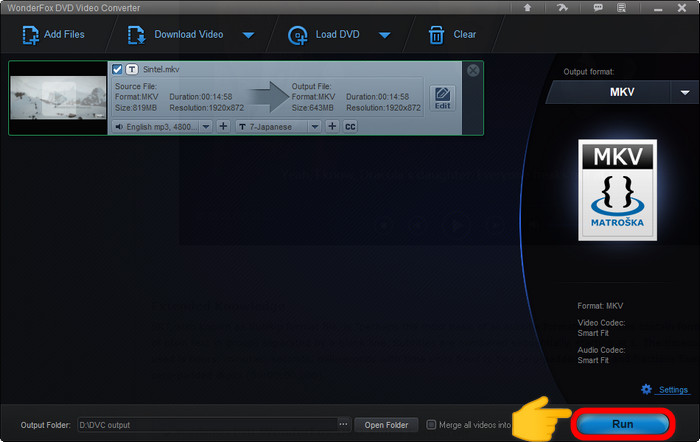Open the Settings link
The height and width of the screenshot is (442, 700).
673,390
